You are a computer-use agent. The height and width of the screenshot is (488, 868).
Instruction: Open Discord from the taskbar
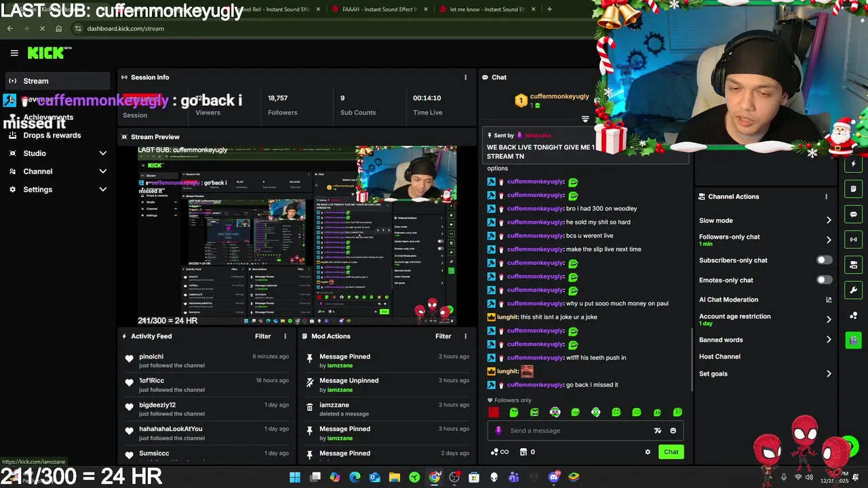pyautogui.click(x=554, y=477)
